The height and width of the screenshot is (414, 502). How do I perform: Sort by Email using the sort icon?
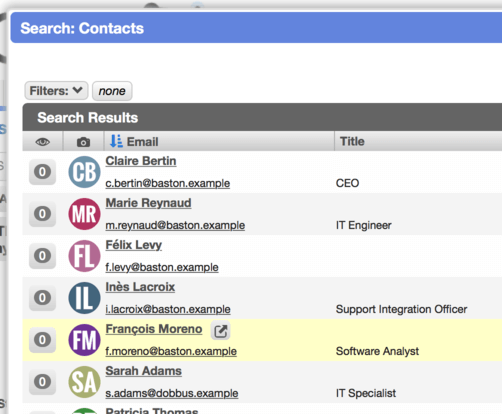pyautogui.click(x=116, y=141)
